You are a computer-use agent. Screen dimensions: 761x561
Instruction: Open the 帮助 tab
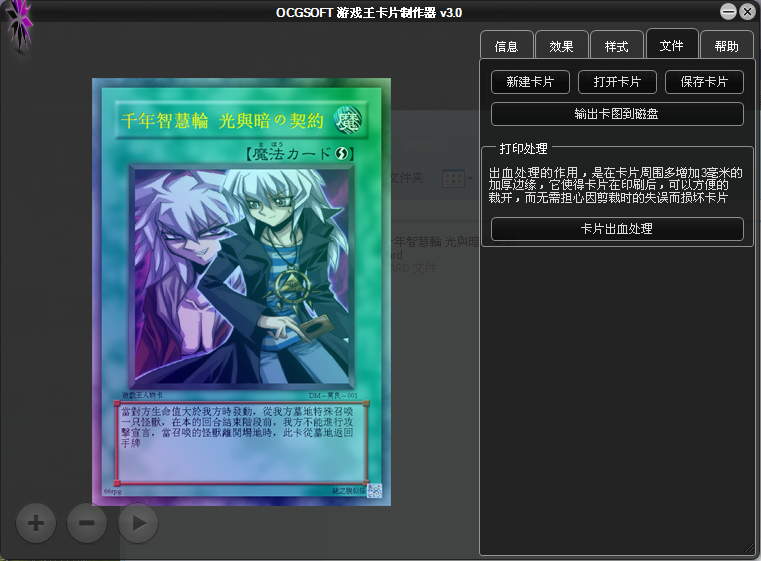(x=727, y=46)
